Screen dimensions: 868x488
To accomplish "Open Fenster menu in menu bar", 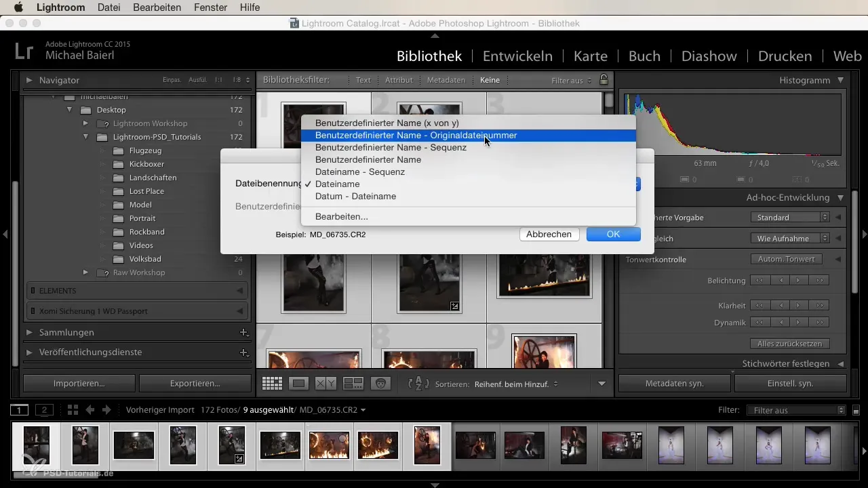I will [x=210, y=7].
